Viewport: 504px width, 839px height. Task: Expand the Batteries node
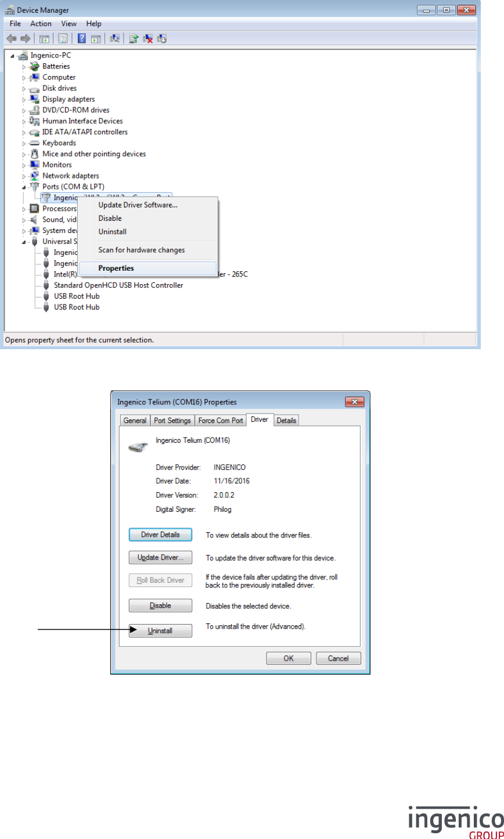(x=24, y=67)
